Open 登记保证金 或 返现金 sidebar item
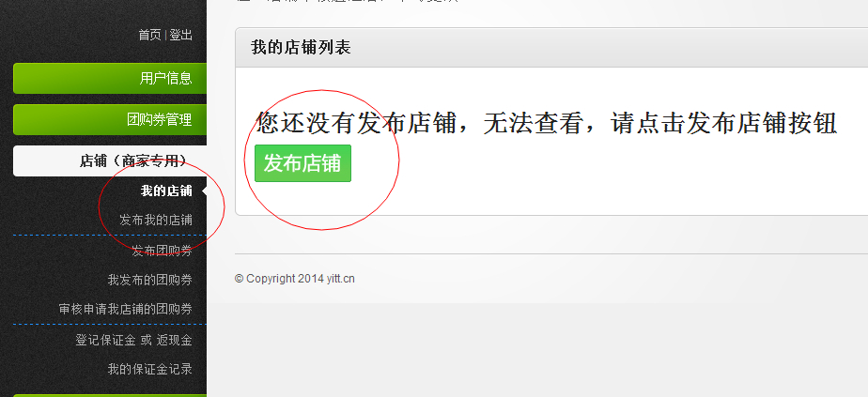The height and width of the screenshot is (397, 868). [x=134, y=341]
